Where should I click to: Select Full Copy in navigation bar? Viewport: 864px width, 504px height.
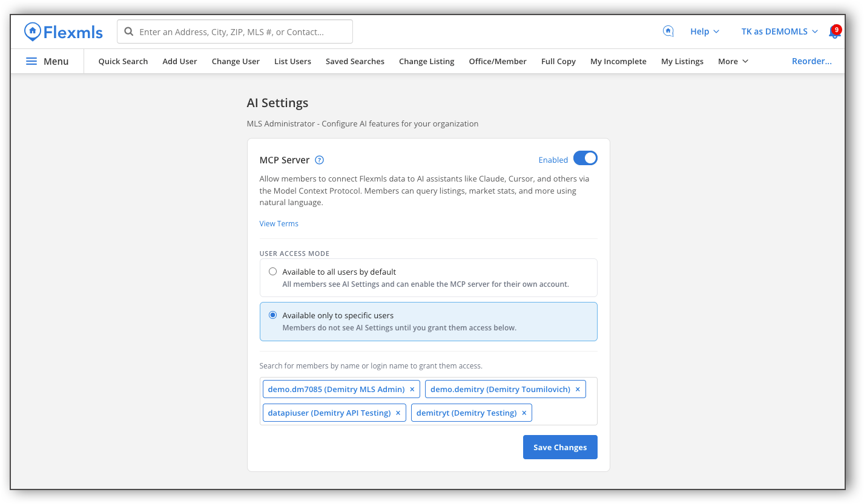point(558,61)
